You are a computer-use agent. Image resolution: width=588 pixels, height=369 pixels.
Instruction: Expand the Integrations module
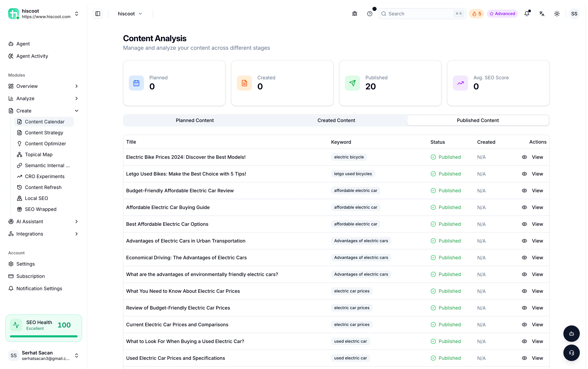point(44,234)
